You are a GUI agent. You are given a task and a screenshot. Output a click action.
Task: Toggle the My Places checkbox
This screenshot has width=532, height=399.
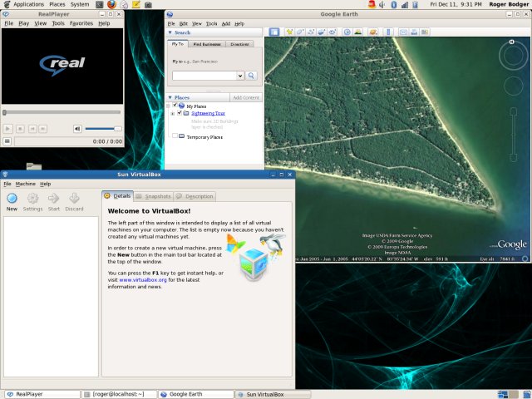point(175,106)
